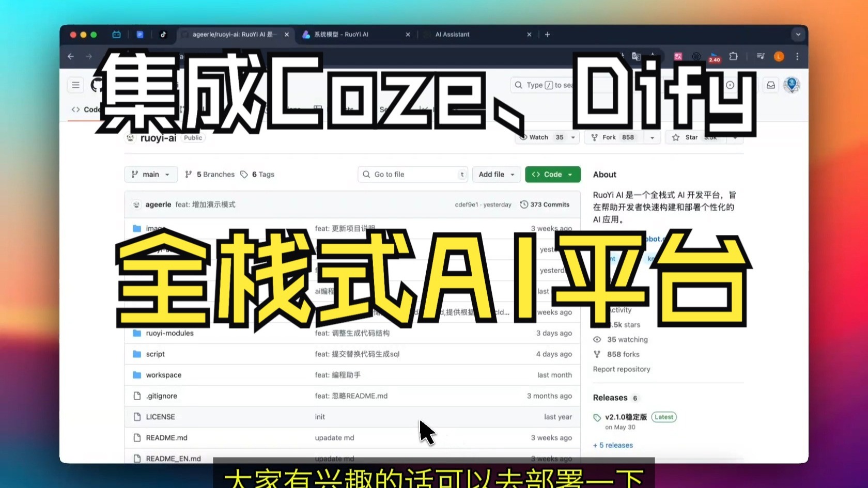Viewport: 868px width, 488px height.
Task: Open the Watch options dropdown arrow
Action: point(573,137)
